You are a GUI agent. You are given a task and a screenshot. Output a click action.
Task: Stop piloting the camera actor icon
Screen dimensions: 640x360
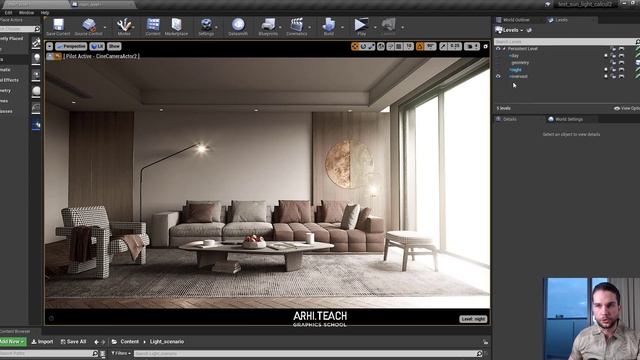57,56
